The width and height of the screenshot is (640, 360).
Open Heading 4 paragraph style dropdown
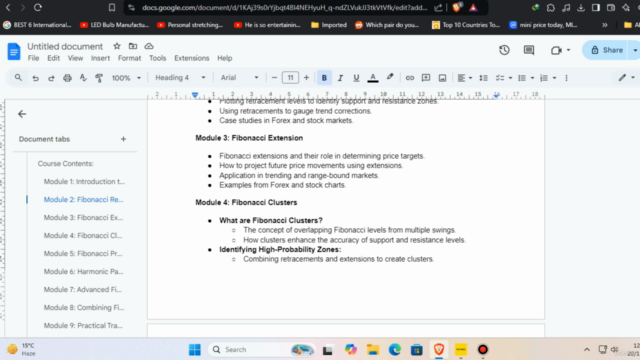click(x=180, y=78)
